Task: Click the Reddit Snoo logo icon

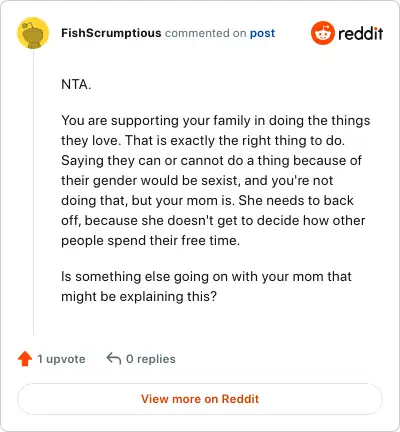Action: coord(322,33)
